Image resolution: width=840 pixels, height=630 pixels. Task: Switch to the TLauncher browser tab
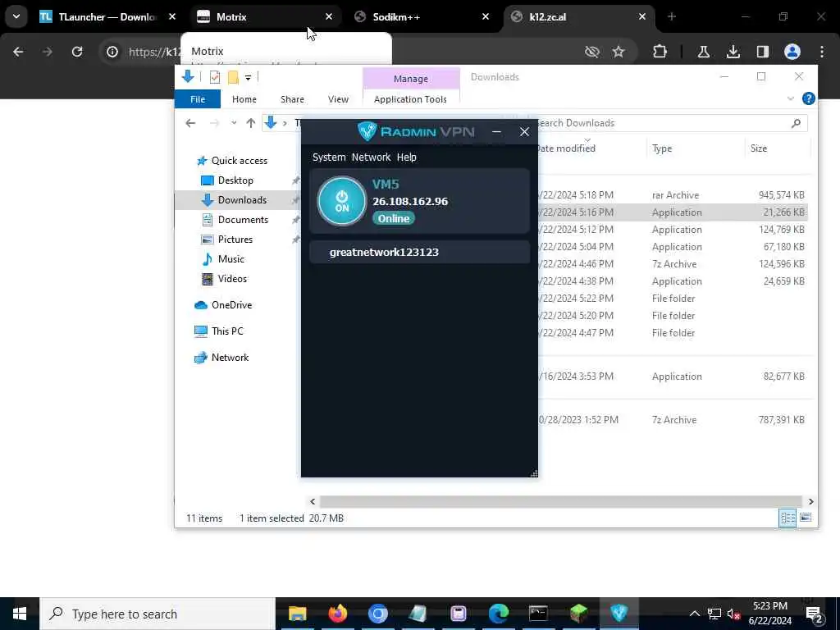(107, 17)
